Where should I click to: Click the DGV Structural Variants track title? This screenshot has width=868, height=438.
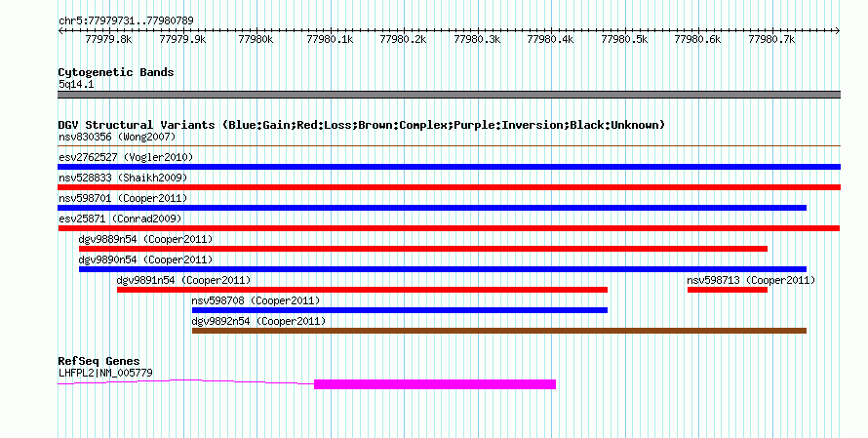[x=362, y=125]
